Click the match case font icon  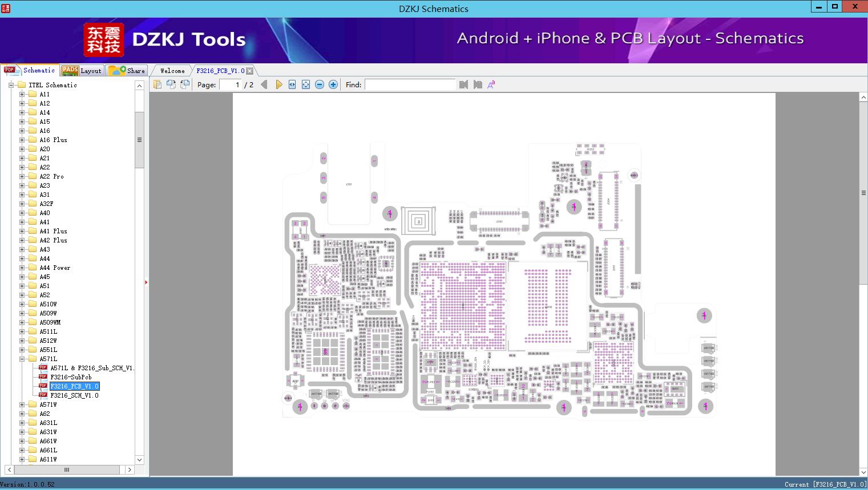point(491,84)
